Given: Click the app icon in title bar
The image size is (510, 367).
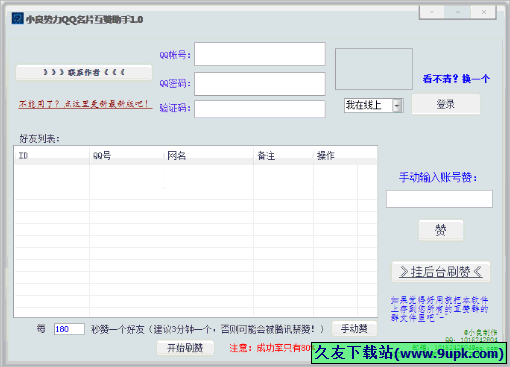Looking at the screenshot, I should 17,19.
